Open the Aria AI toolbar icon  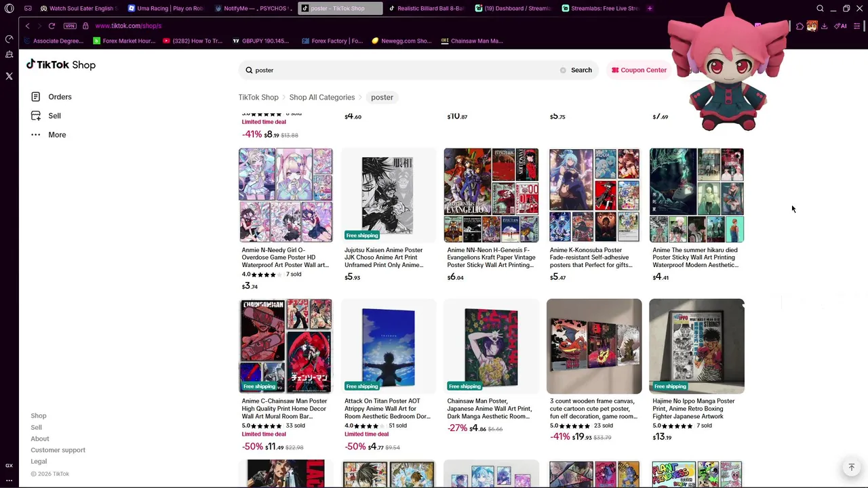(x=840, y=26)
